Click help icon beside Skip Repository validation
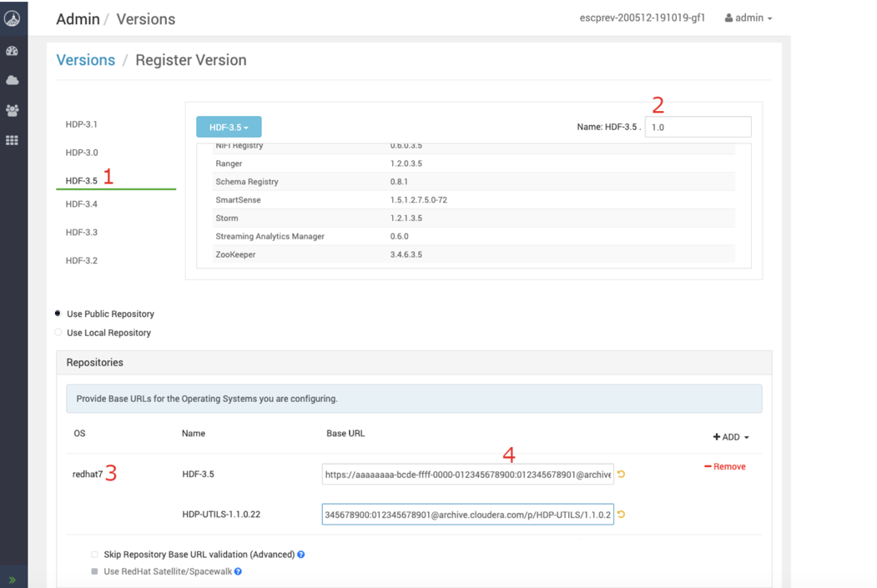Image resolution: width=877 pixels, height=588 pixels. click(x=301, y=555)
